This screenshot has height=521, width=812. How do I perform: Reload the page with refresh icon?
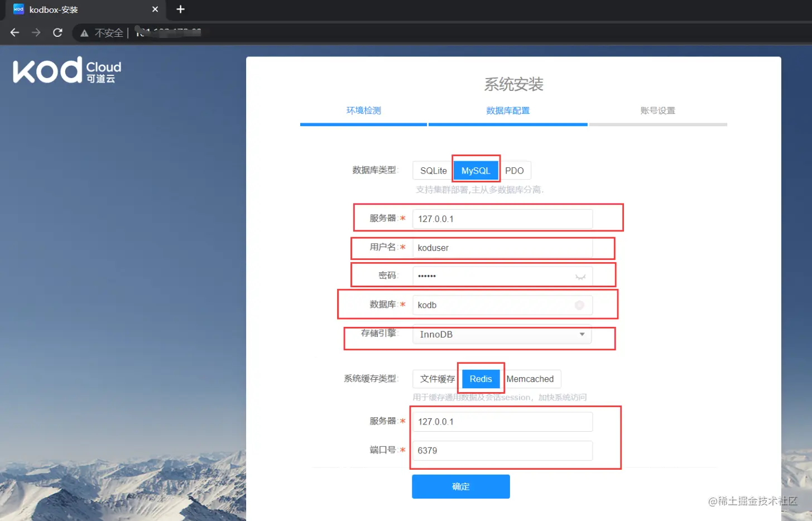57,33
